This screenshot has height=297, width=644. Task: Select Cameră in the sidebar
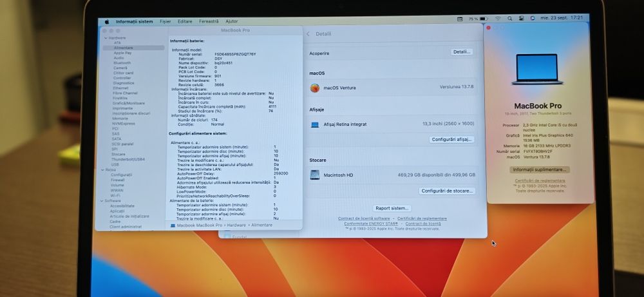(x=120, y=68)
